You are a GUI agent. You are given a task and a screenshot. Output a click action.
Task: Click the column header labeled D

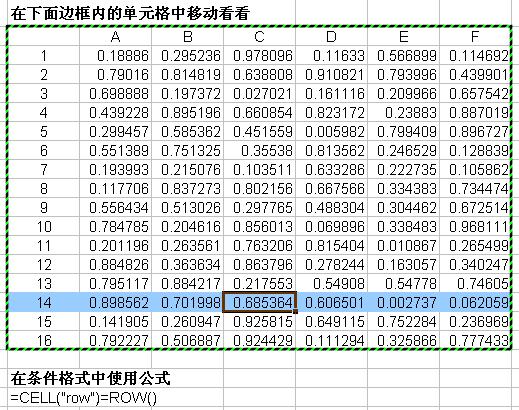[331, 36]
